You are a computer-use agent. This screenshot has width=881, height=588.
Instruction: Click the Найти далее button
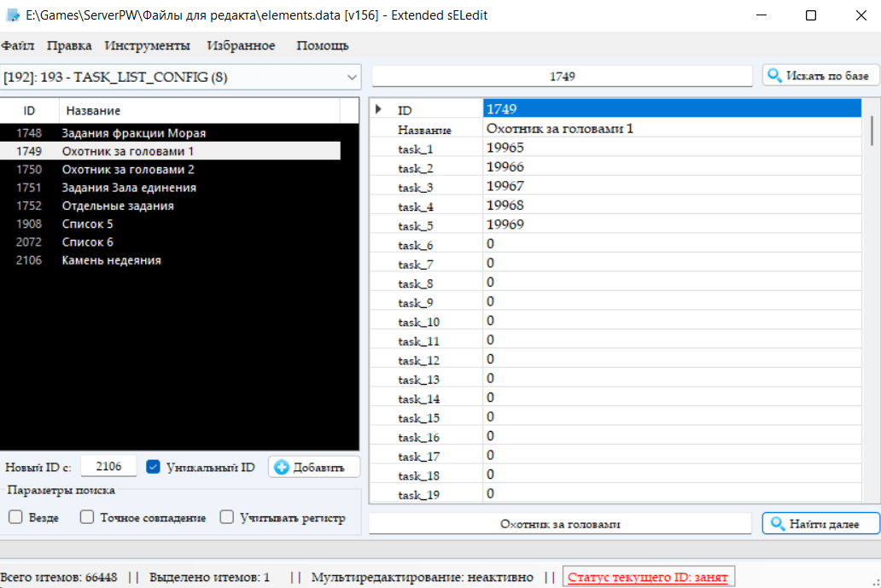coord(821,523)
